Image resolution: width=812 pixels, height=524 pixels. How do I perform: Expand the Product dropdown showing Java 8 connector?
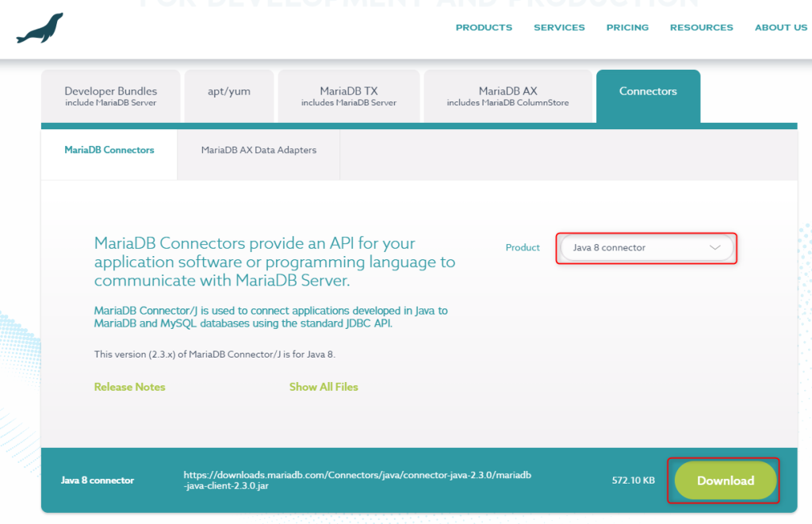coord(647,247)
